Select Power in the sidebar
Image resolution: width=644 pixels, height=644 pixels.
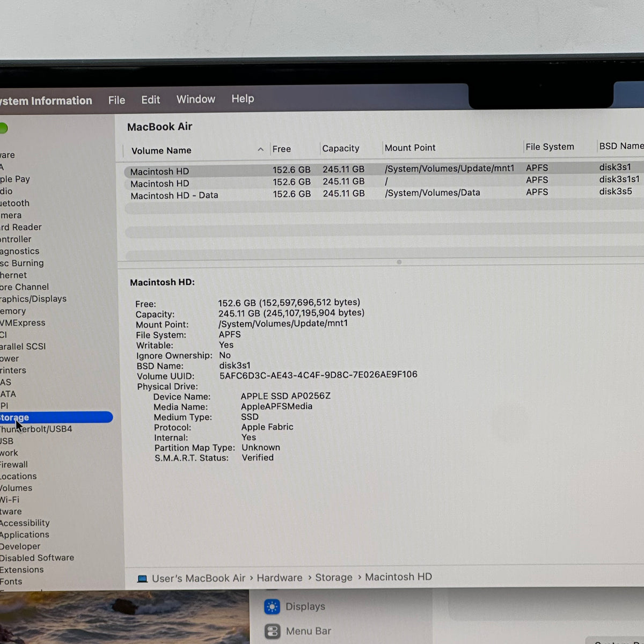pyautogui.click(x=10, y=358)
